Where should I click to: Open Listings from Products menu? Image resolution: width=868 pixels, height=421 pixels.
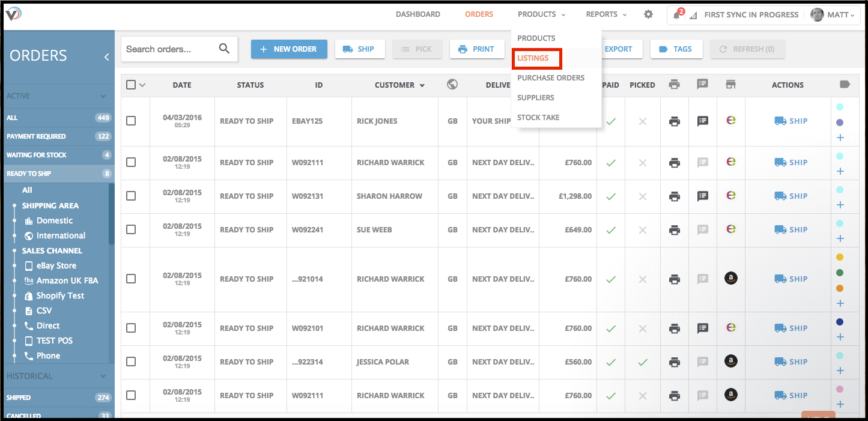click(533, 58)
